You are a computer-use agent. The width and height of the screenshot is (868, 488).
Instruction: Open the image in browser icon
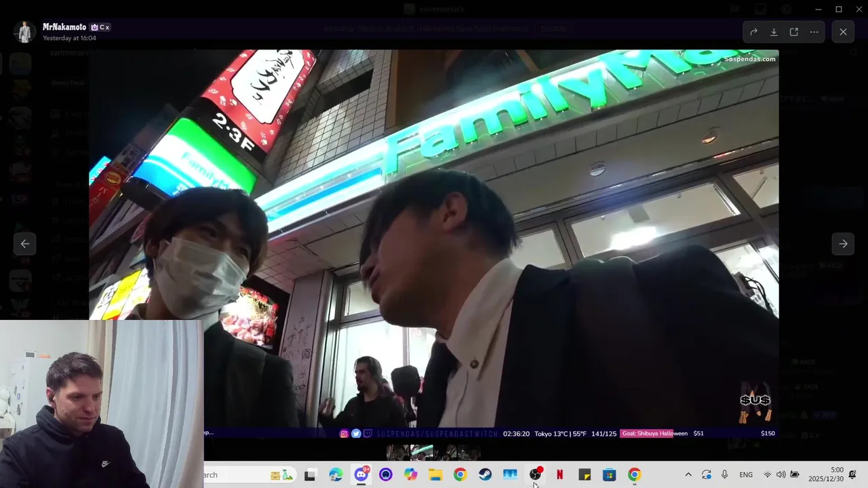point(794,32)
